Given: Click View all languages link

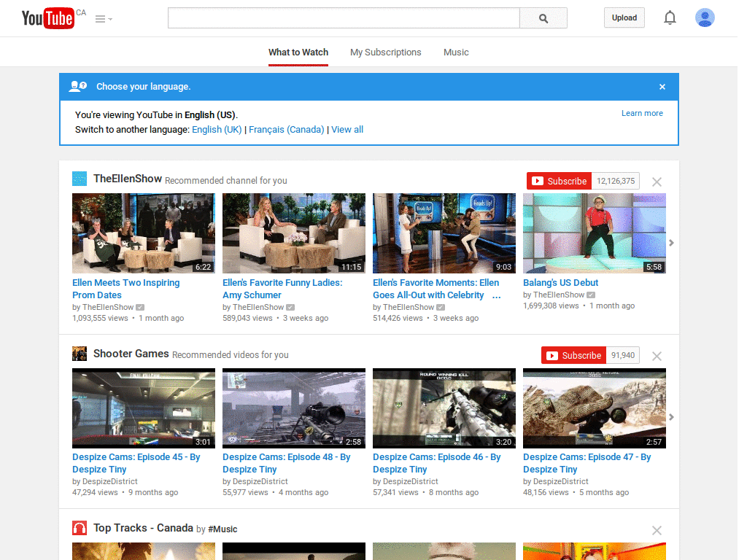Looking at the screenshot, I should [x=347, y=130].
